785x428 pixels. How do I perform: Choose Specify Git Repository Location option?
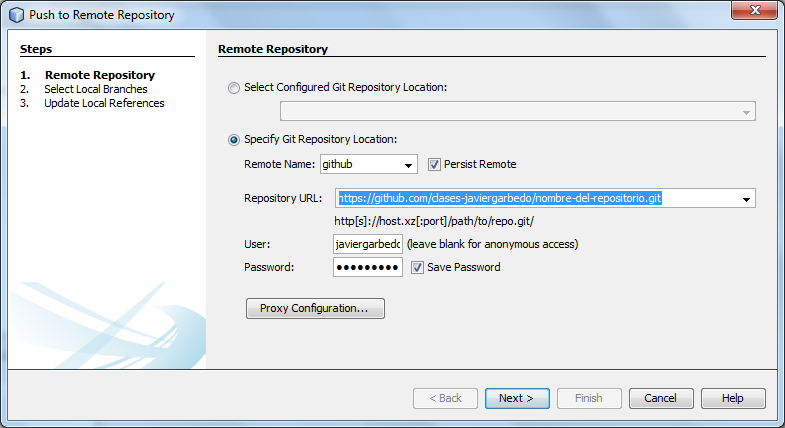[x=234, y=140]
